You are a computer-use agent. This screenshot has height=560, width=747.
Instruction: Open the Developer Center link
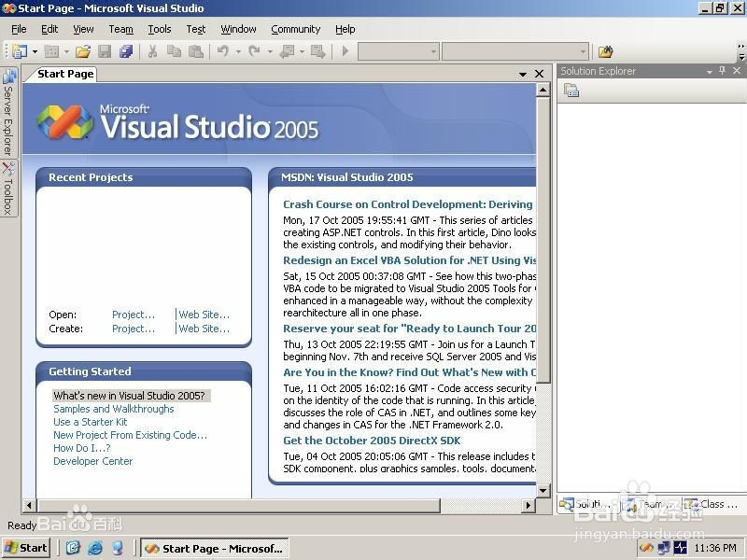point(92,461)
